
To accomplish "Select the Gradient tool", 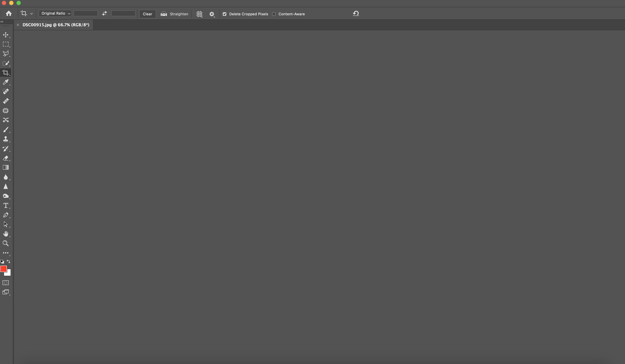I will pos(6,167).
